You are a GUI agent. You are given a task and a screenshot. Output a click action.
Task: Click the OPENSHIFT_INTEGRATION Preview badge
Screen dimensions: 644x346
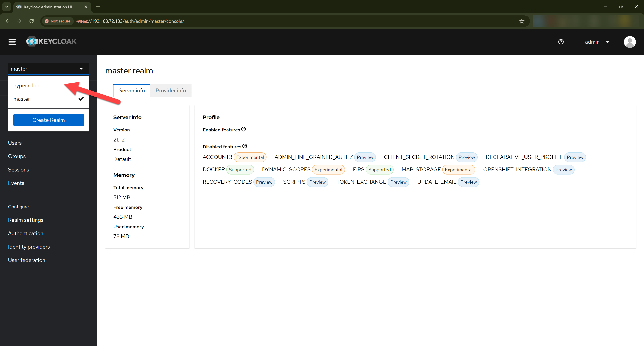564,170
